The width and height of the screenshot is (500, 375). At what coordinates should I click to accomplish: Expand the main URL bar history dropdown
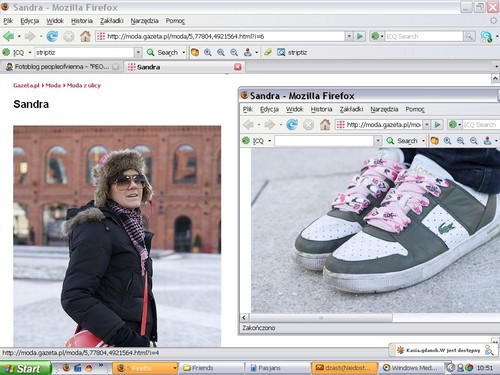(349, 36)
